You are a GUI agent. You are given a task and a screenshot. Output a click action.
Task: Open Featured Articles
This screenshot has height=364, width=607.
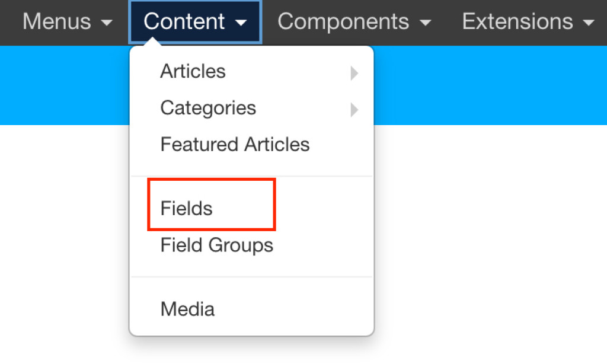(235, 145)
